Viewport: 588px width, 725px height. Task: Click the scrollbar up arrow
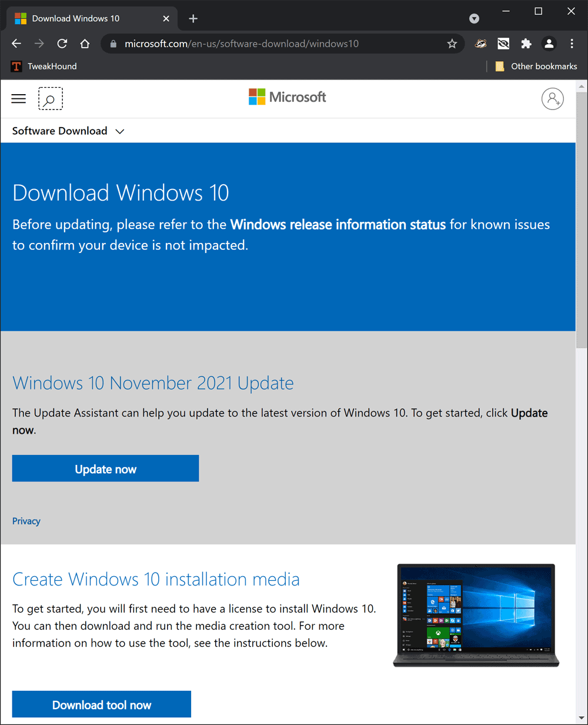pos(582,87)
